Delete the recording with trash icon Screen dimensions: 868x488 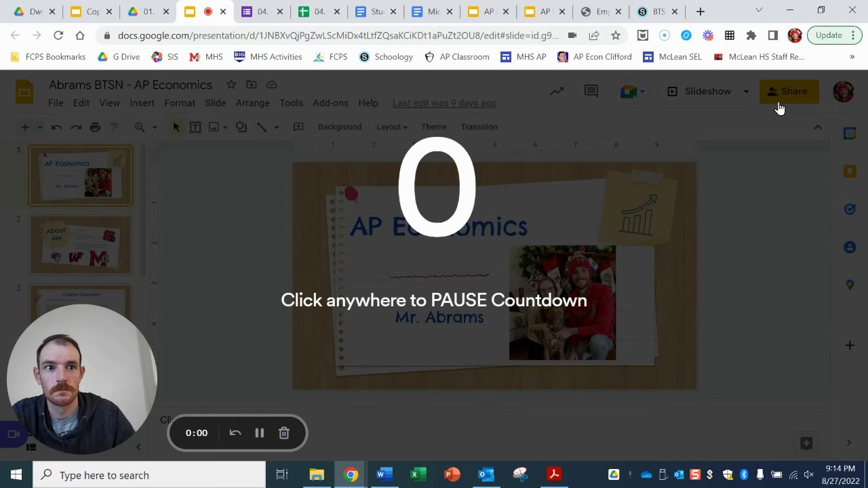(284, 433)
